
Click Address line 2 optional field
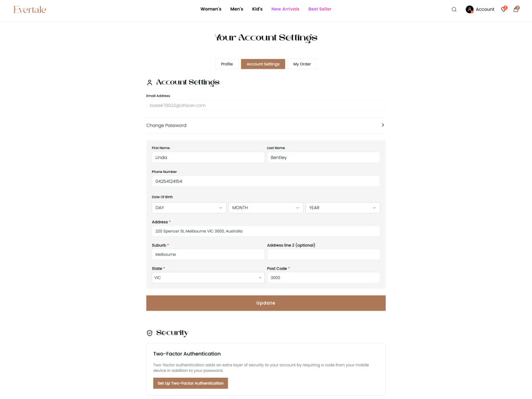coord(323,254)
